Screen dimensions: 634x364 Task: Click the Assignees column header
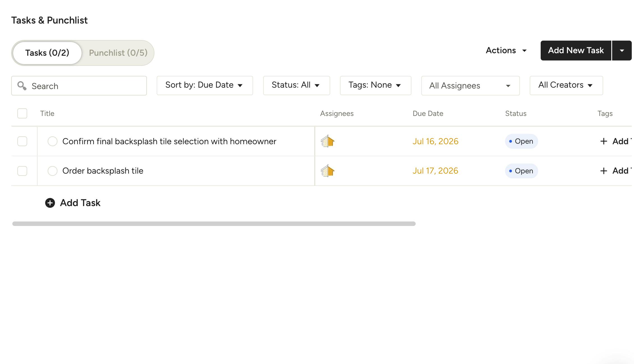pos(337,113)
